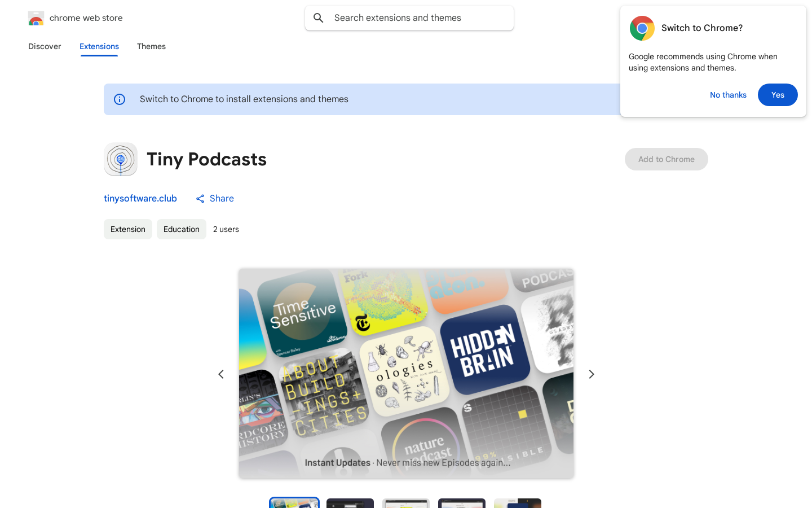Show the previous screenshot with left arrow

point(221,374)
